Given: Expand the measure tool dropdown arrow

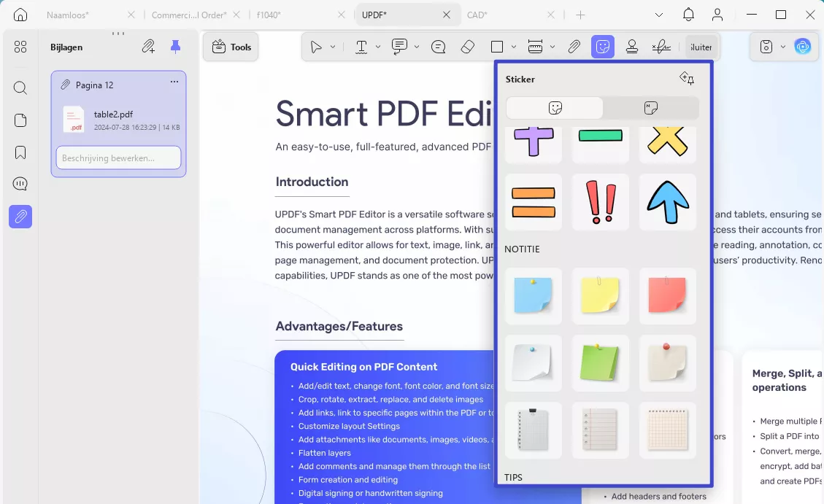Looking at the screenshot, I should point(552,47).
